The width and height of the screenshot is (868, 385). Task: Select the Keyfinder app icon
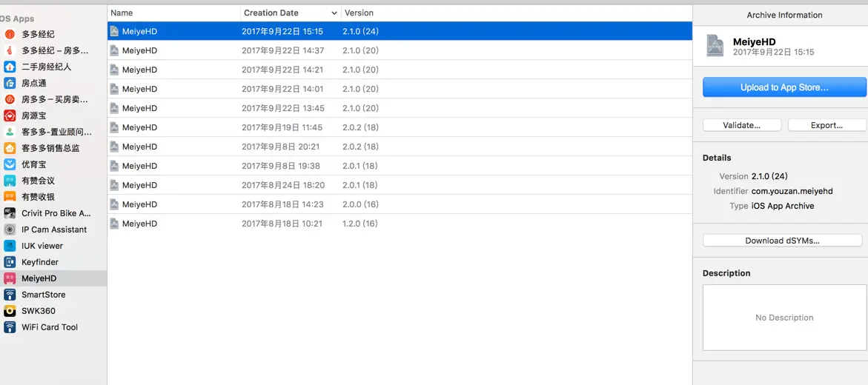tap(10, 262)
